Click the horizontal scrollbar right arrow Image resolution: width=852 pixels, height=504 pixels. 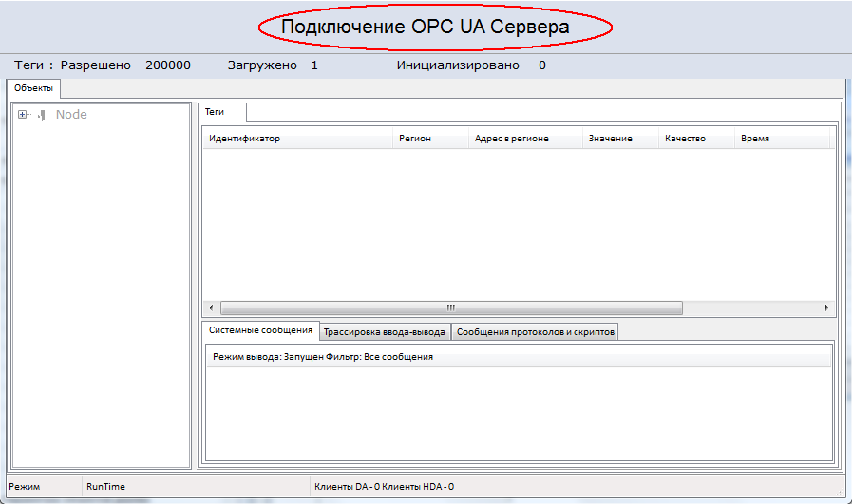tap(826, 308)
